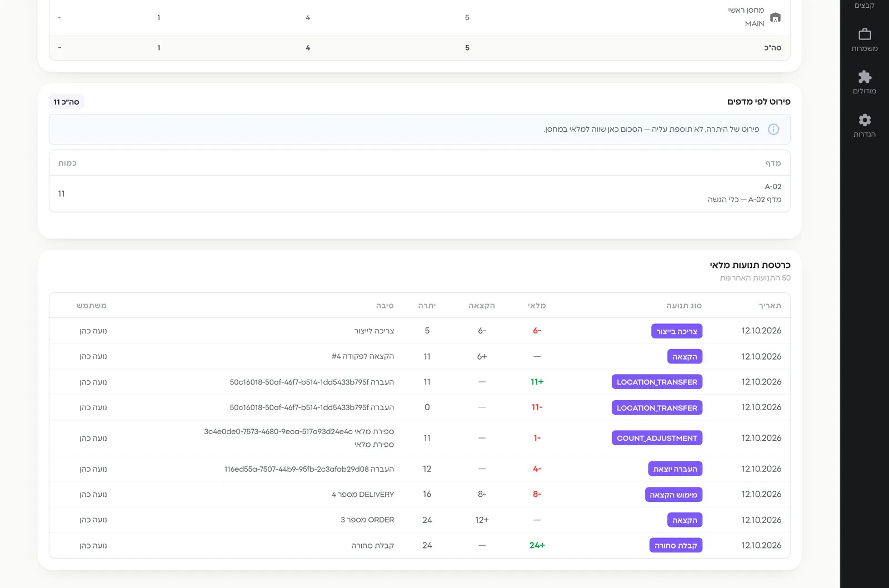Image resolution: width=889 pixels, height=588 pixels.
Task: Click the סיבה column header
Action: 384,306
